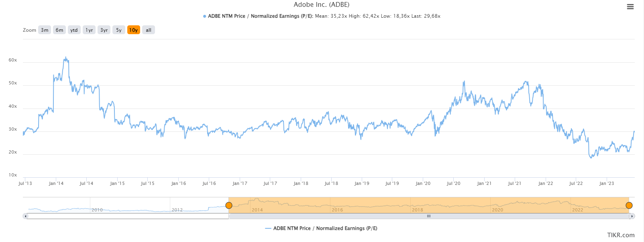This screenshot has width=644, height=242.
Task: Click the 2012 label in the navigator
Action: click(x=177, y=210)
